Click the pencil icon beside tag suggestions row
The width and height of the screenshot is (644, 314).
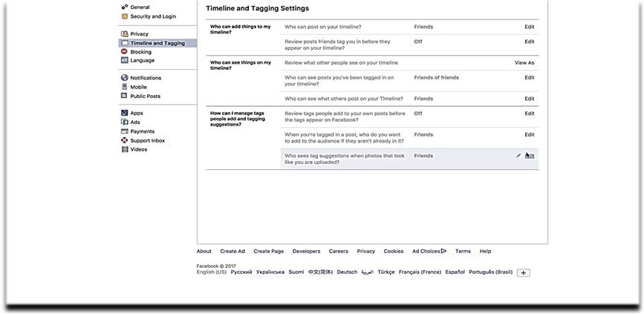tap(518, 156)
